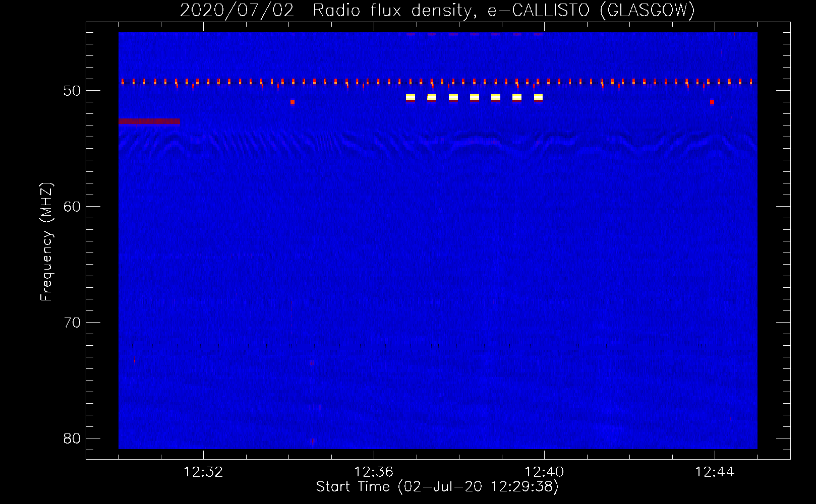Click the 12:36 time tick label
The image size is (816, 504).
tap(374, 472)
